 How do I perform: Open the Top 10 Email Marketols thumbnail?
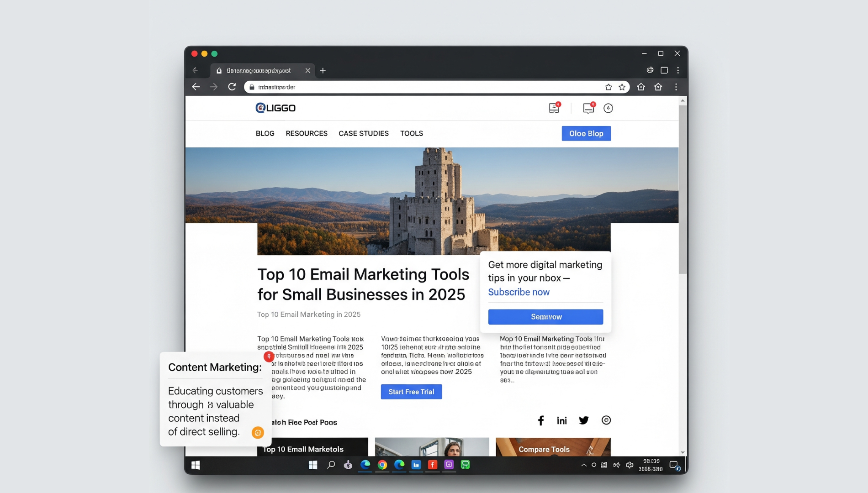click(312, 447)
